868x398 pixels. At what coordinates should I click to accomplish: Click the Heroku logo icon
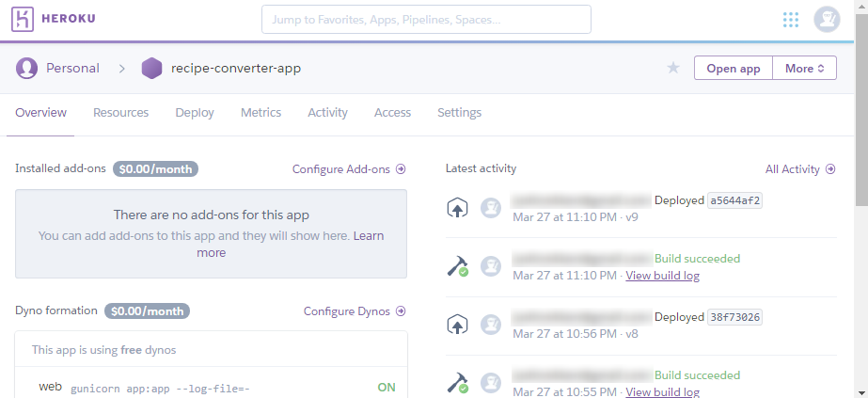click(x=24, y=19)
